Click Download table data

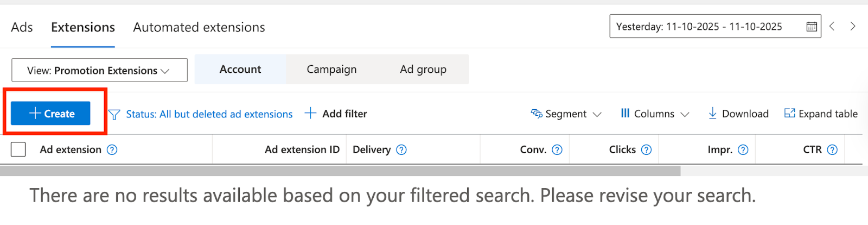738,114
